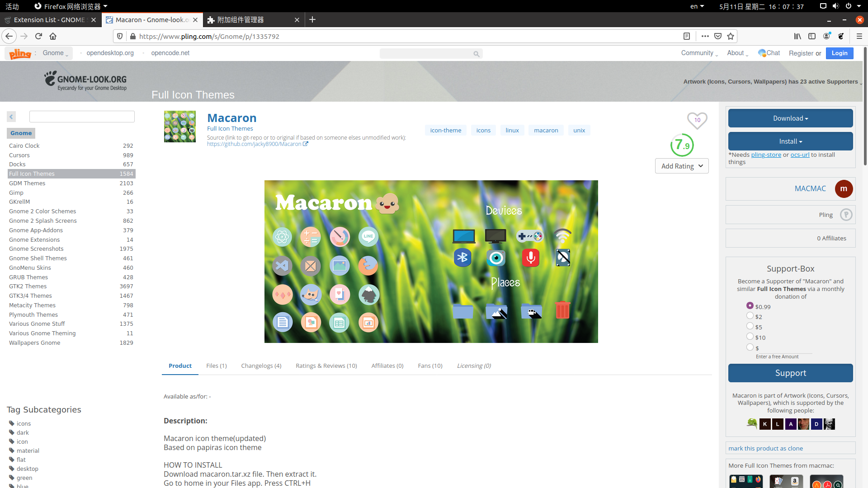Click the Pling logo

(x=20, y=53)
